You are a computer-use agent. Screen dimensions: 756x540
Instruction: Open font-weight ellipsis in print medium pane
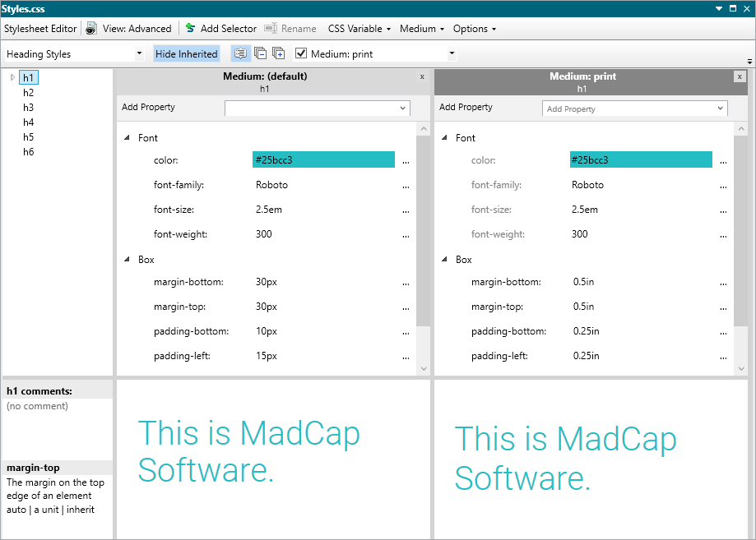723,235
